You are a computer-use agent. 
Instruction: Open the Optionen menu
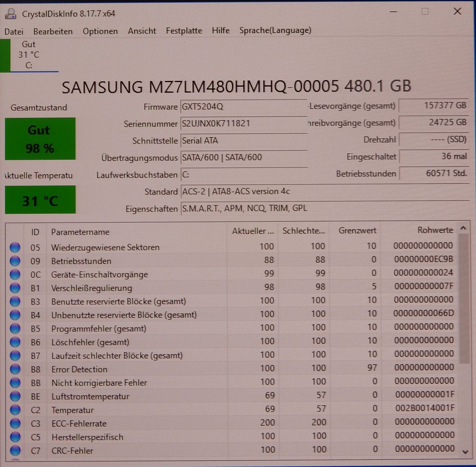100,31
